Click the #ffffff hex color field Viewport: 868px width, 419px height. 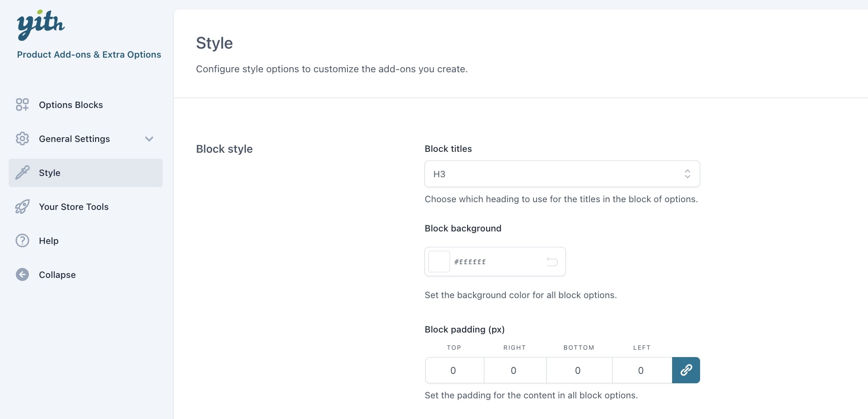point(495,262)
